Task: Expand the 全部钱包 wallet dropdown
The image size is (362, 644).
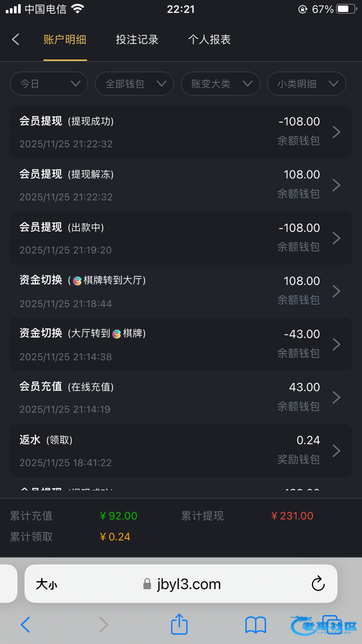Action: click(134, 84)
